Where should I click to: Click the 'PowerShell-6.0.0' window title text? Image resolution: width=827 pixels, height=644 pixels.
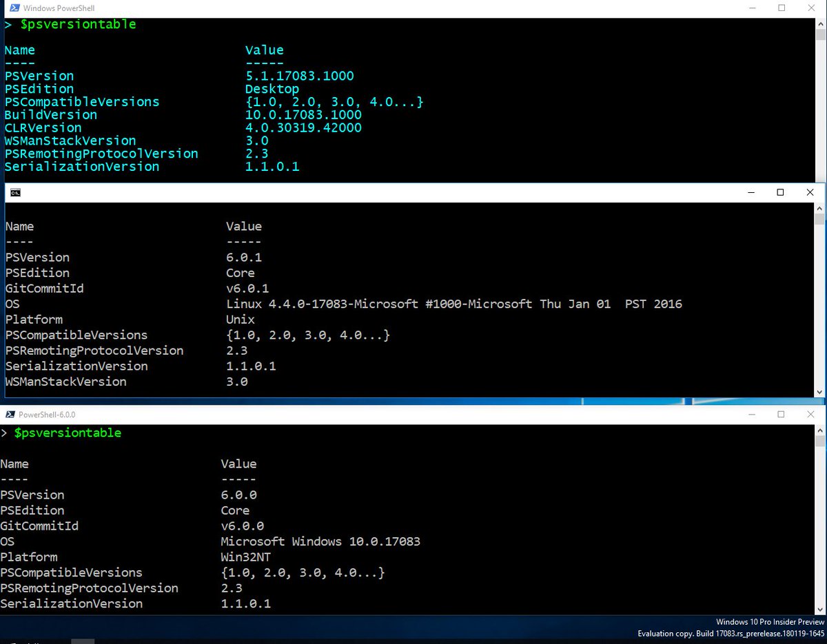(47, 415)
